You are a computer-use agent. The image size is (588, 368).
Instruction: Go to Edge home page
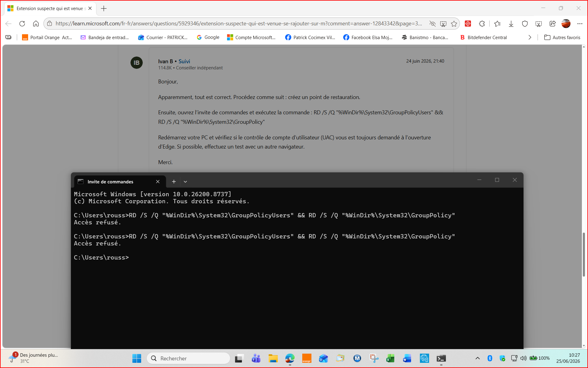tap(36, 24)
